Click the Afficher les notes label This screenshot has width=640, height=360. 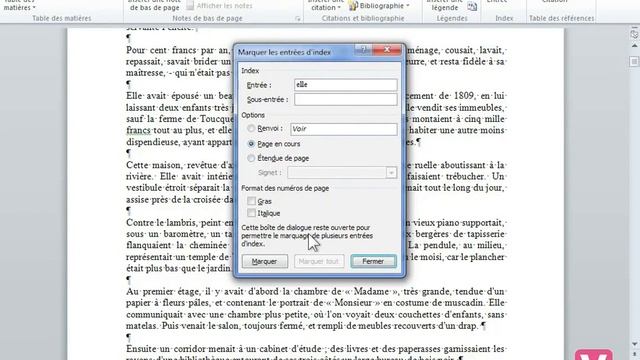224,6
